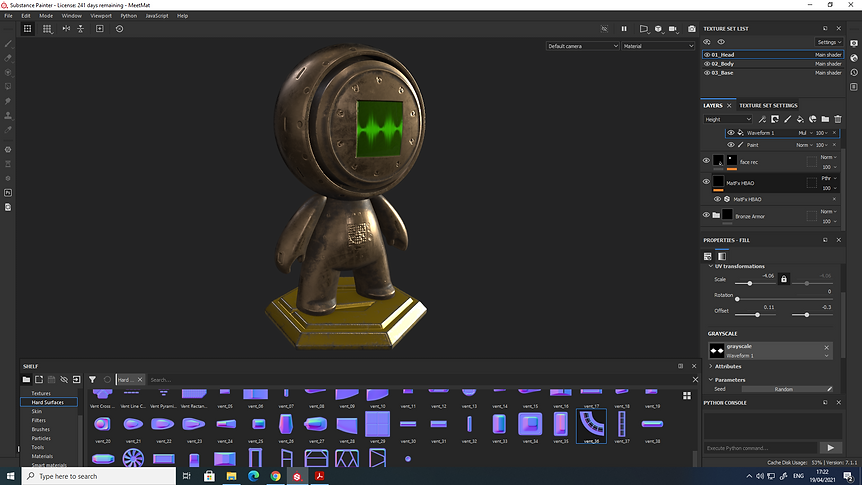Select the Material picker eyedropper tool
This screenshot has height=485, width=862.
(8, 130)
